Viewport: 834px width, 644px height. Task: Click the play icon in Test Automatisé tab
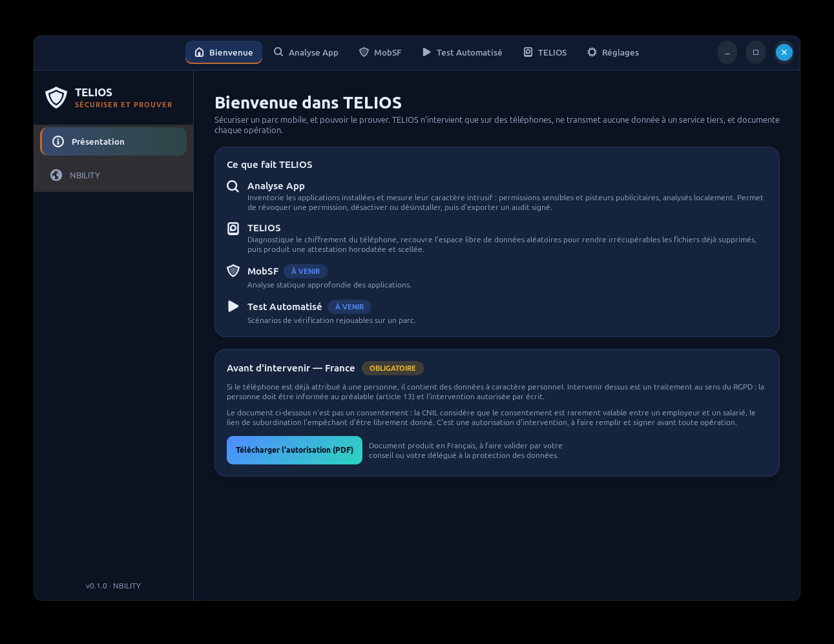pyautogui.click(x=426, y=52)
